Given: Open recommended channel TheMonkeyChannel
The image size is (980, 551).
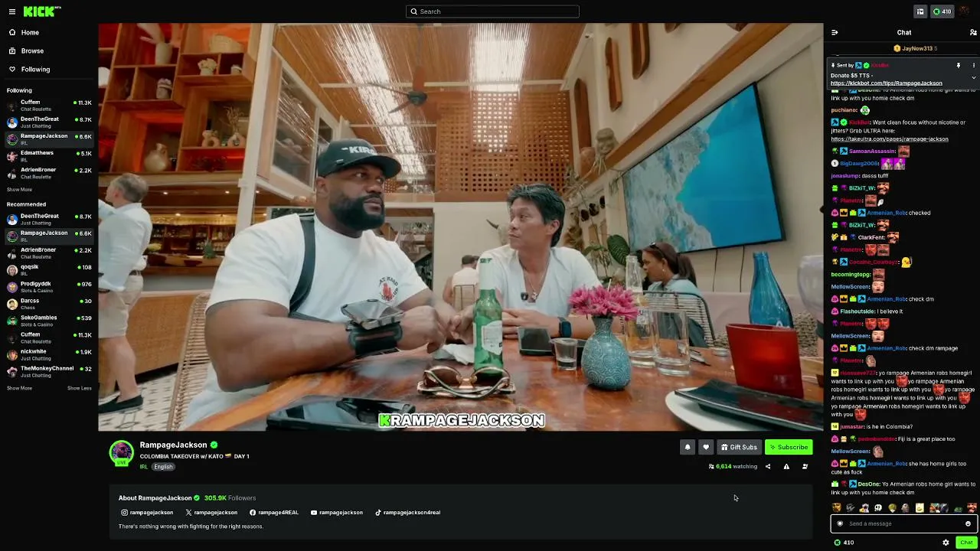Looking at the screenshot, I should click(x=49, y=371).
